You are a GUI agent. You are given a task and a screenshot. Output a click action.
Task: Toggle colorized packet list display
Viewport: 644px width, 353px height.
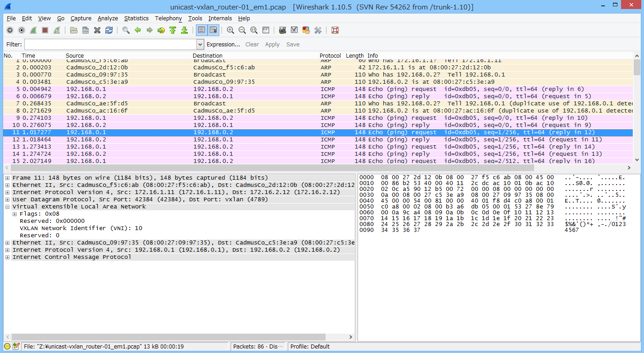pyautogui.click(x=201, y=30)
